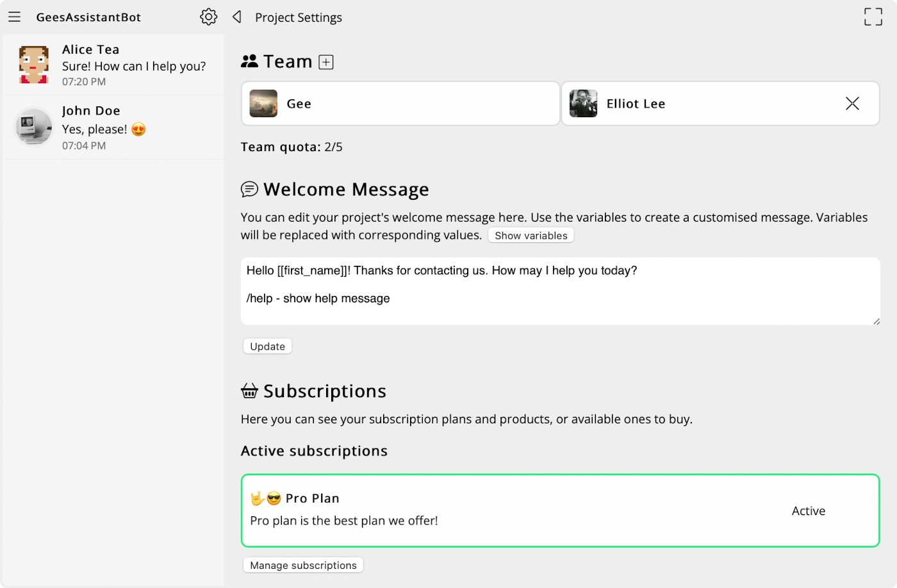This screenshot has width=897, height=588.
Task: Click the Team people icon
Action: tap(249, 61)
